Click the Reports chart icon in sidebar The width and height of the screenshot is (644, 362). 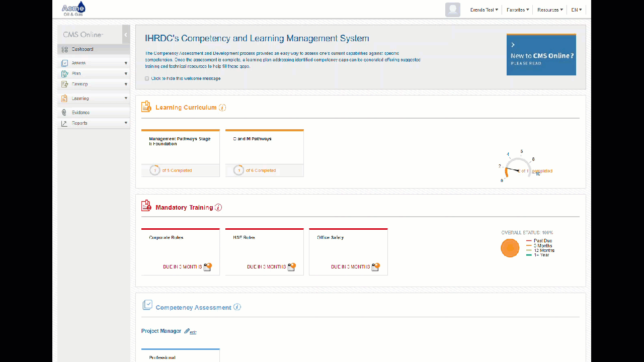coord(64,123)
